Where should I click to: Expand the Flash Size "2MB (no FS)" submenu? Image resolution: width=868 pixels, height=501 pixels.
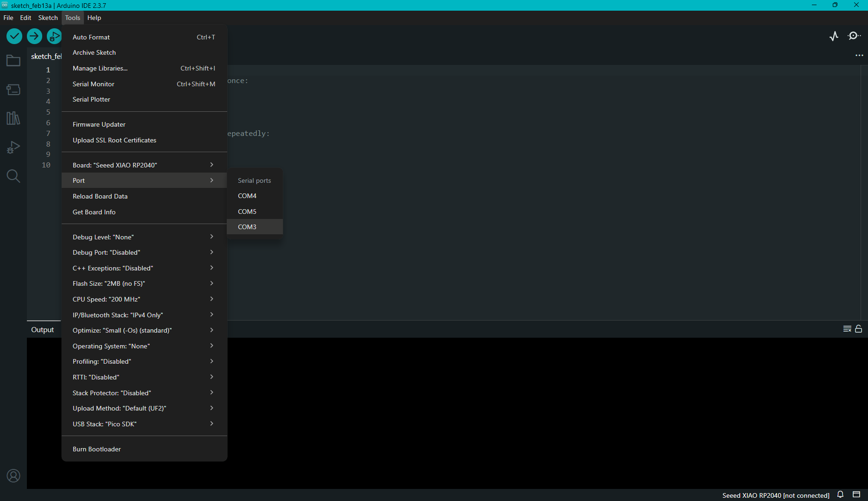pos(144,283)
